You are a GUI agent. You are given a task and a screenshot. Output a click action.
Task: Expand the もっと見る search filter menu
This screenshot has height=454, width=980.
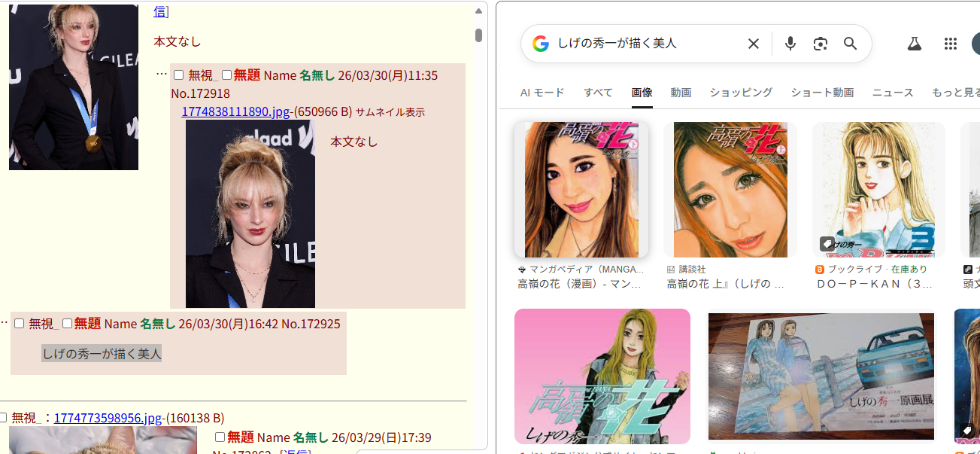(x=955, y=93)
